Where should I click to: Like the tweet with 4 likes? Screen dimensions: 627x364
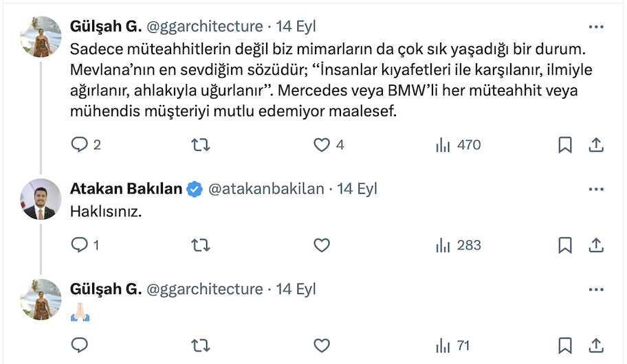click(322, 145)
